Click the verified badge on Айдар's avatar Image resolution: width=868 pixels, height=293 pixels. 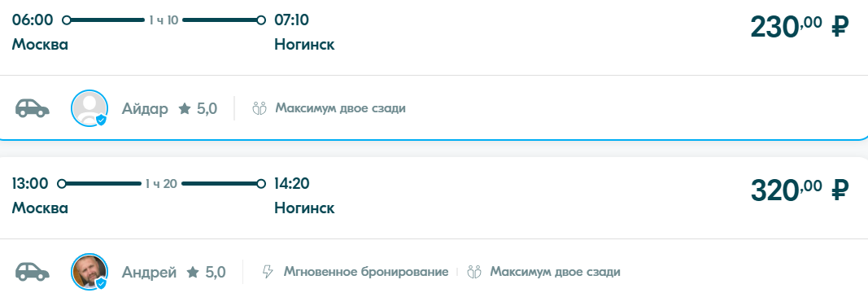tap(101, 120)
